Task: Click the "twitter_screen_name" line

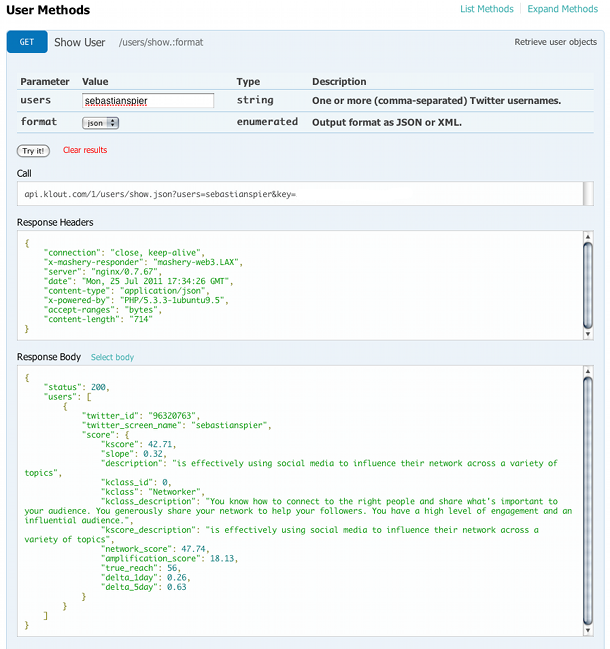Action: [x=176, y=425]
